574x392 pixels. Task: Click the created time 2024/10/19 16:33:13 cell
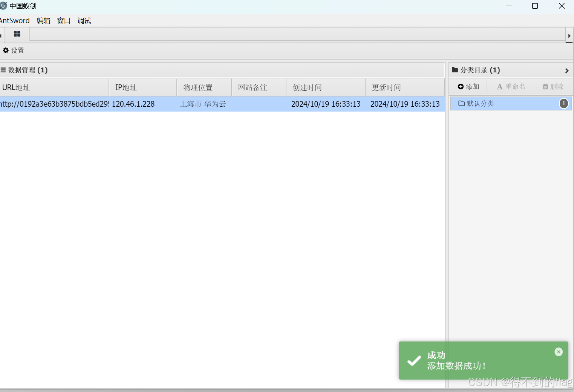[x=326, y=104]
